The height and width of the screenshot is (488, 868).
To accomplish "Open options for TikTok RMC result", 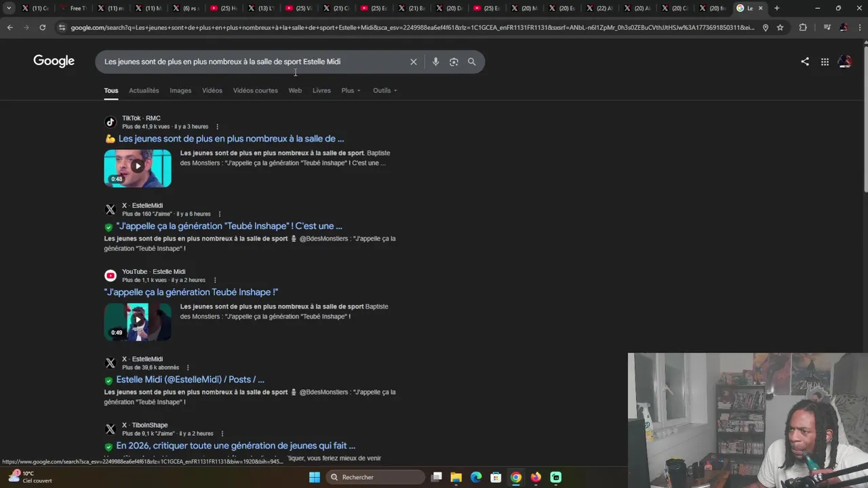I will (217, 127).
